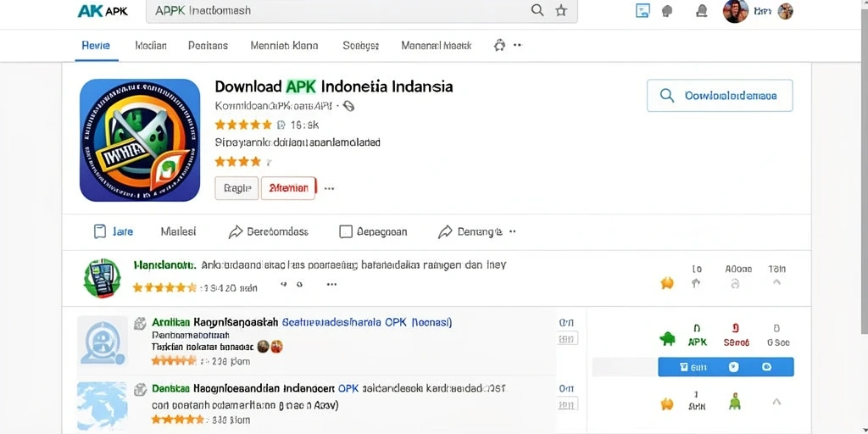Click the round icon at the blue bar's right
The image size is (868, 434).
[x=766, y=367]
